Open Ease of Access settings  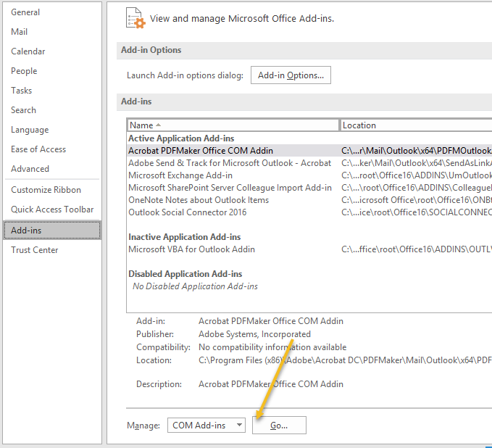click(38, 149)
